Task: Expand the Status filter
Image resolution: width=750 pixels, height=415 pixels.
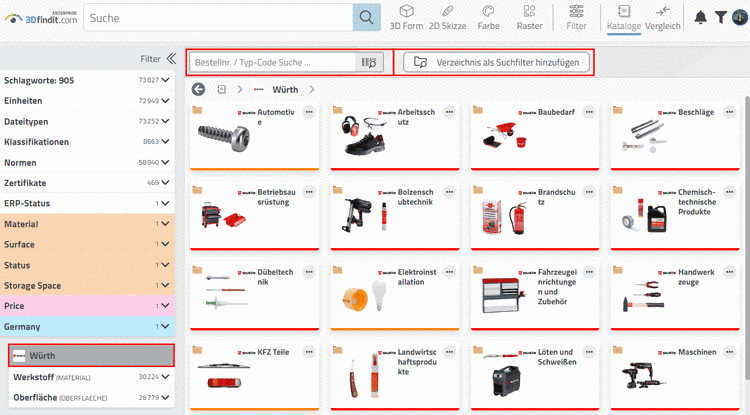Action: pos(165,265)
